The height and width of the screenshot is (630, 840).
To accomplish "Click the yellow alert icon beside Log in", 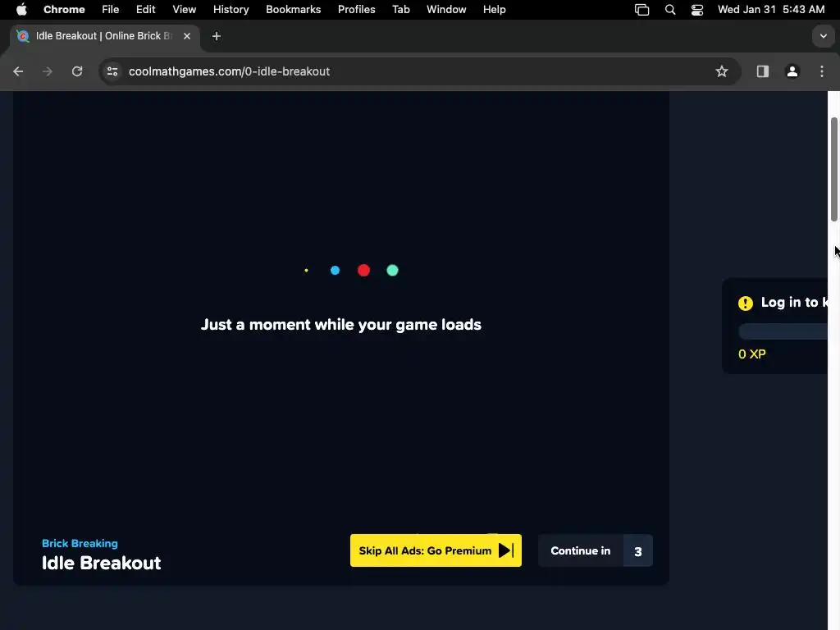I will coord(745,304).
